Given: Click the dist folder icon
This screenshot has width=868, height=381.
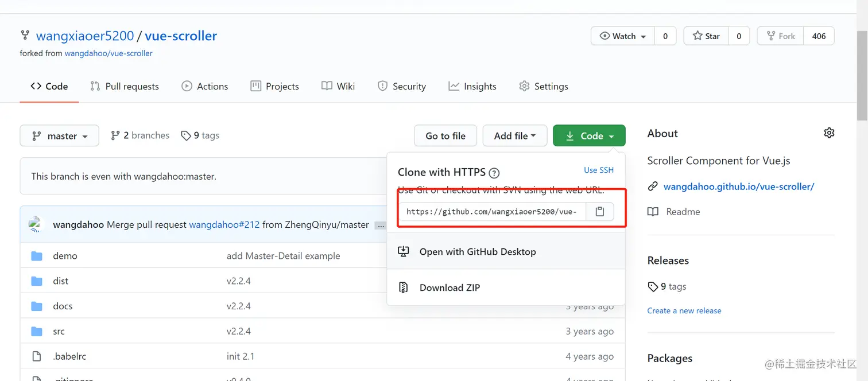Looking at the screenshot, I should click(37, 281).
